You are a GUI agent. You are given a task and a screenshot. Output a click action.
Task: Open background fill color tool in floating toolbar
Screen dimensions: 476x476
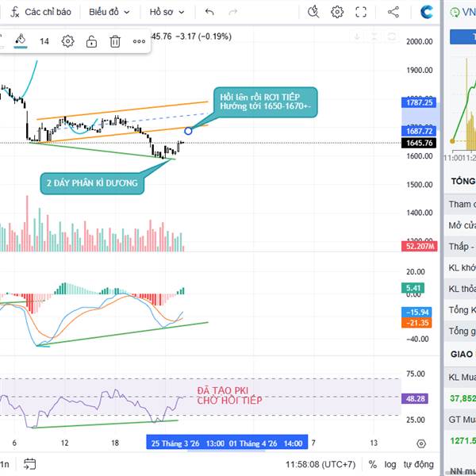point(21,41)
